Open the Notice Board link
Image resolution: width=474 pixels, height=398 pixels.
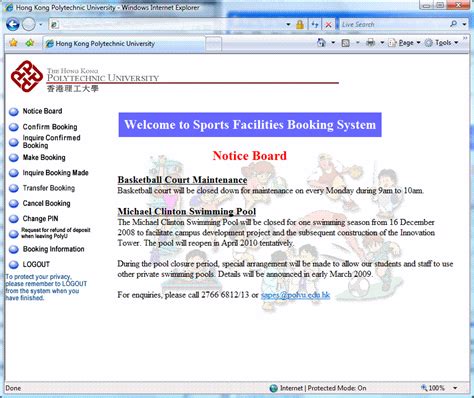pos(42,111)
